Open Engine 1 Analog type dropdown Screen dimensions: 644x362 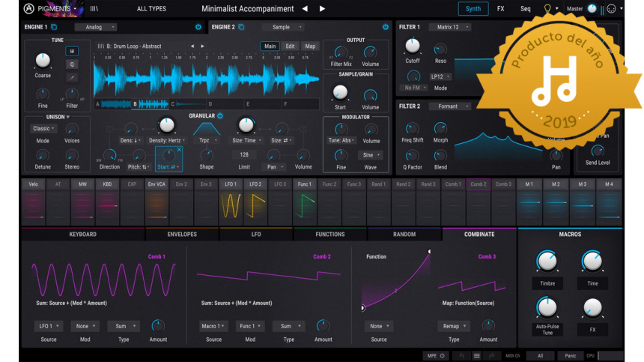point(96,27)
